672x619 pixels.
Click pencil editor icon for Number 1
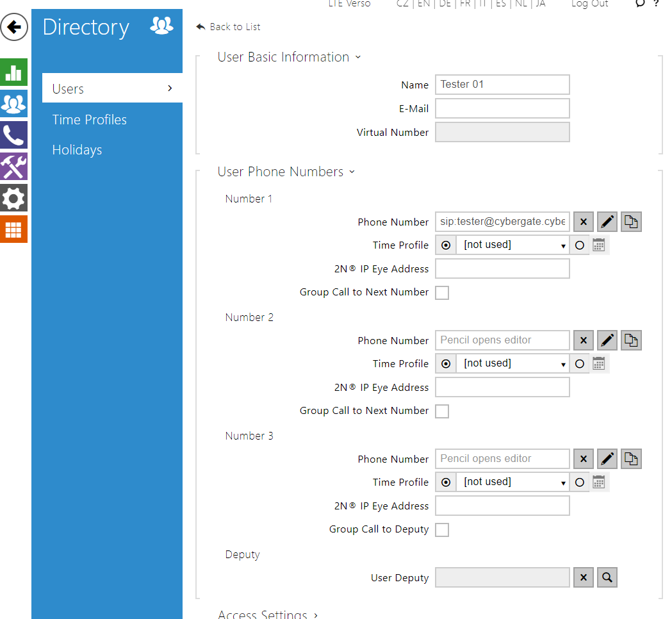coord(607,222)
